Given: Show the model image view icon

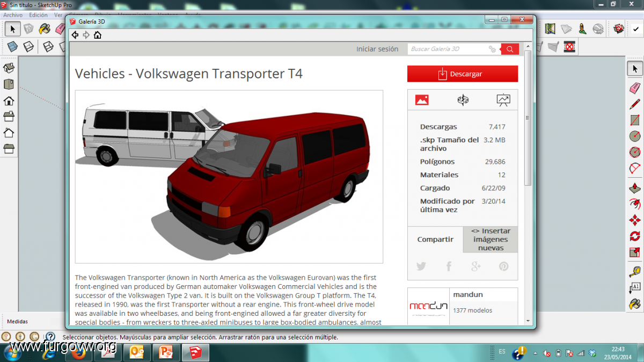Looking at the screenshot, I should (x=422, y=99).
